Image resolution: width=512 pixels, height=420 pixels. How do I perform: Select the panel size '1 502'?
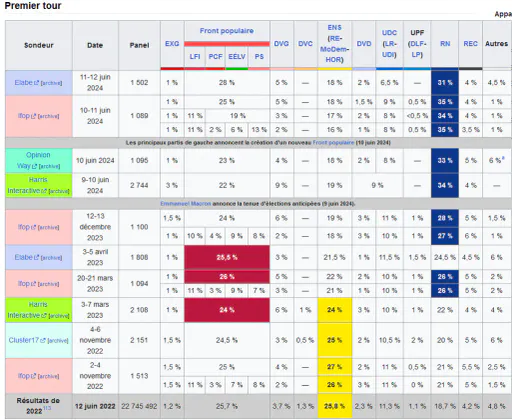(139, 83)
